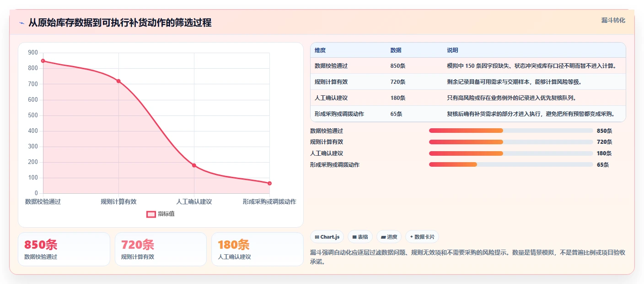Click the 形成采购或调拨动作 label left of the progress bars
Image resolution: width=644 pixels, height=284 pixels.
pos(335,164)
